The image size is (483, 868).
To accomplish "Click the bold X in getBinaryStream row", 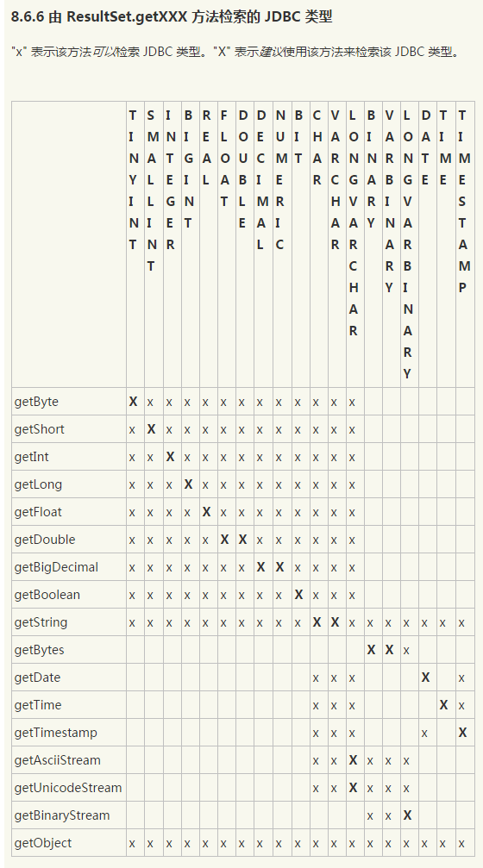I will pos(407,815).
